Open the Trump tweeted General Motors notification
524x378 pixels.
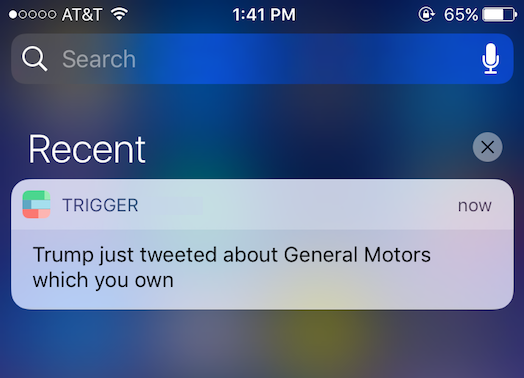click(262, 244)
